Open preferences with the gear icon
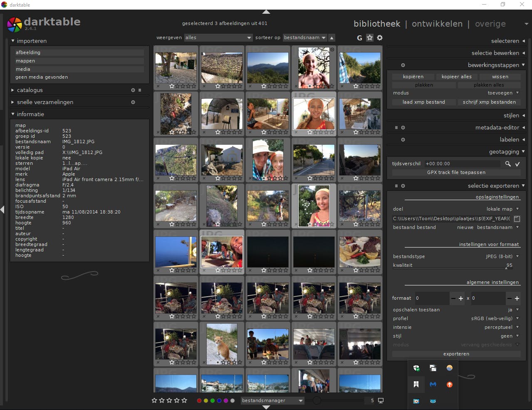The height and width of the screenshot is (410, 532). pyautogui.click(x=380, y=38)
